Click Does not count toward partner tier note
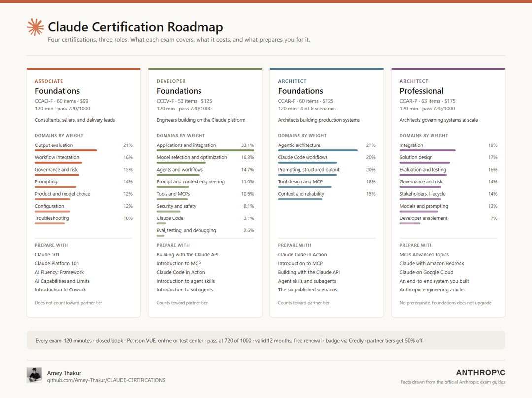Screen dimensions: 532x398 68,303
